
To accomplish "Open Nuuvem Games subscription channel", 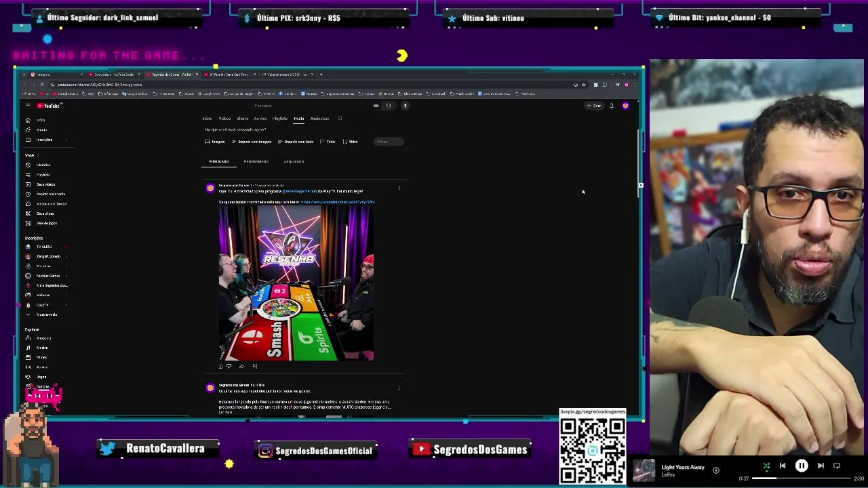I will point(48,276).
